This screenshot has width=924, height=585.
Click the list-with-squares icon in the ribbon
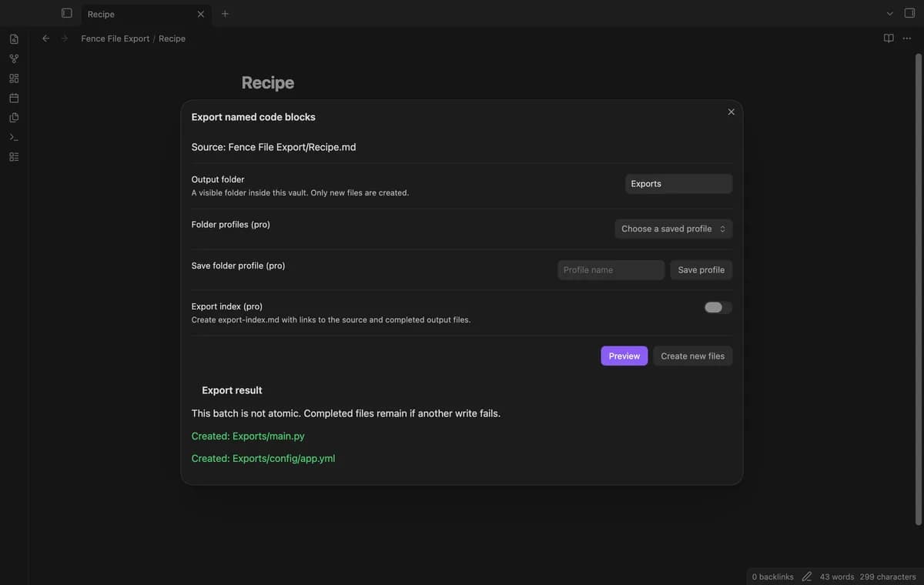click(x=14, y=157)
